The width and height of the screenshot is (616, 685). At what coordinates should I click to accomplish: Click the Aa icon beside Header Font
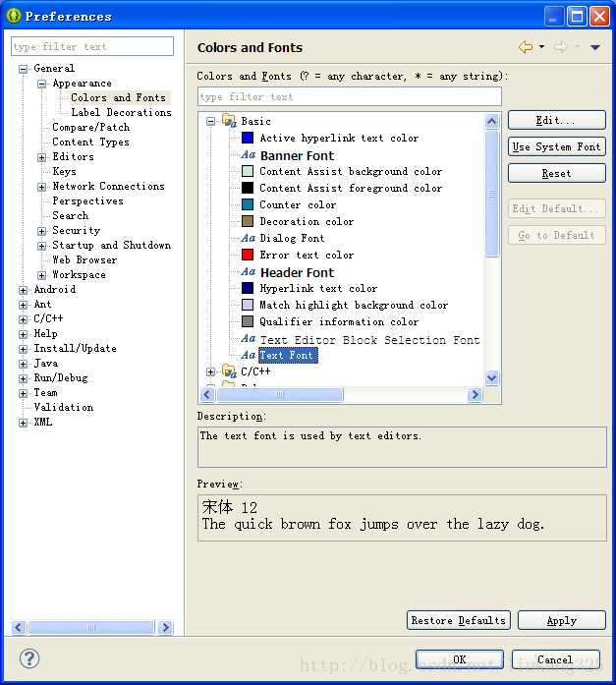[248, 271]
